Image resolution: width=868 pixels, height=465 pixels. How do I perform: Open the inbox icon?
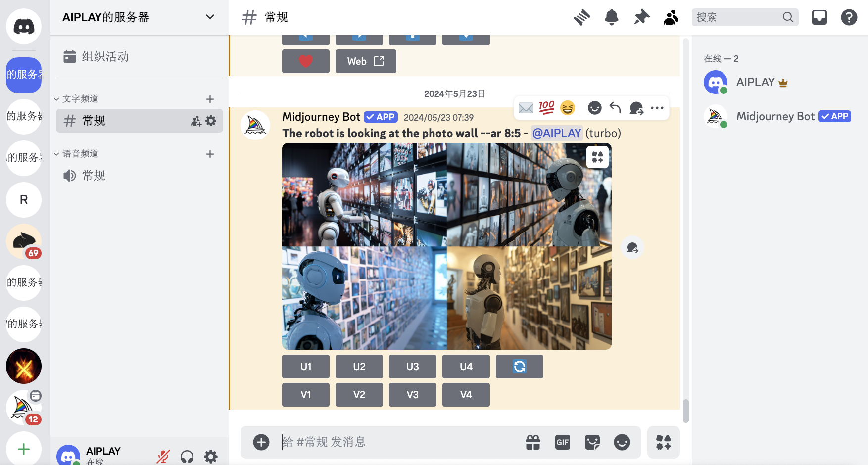tap(820, 17)
